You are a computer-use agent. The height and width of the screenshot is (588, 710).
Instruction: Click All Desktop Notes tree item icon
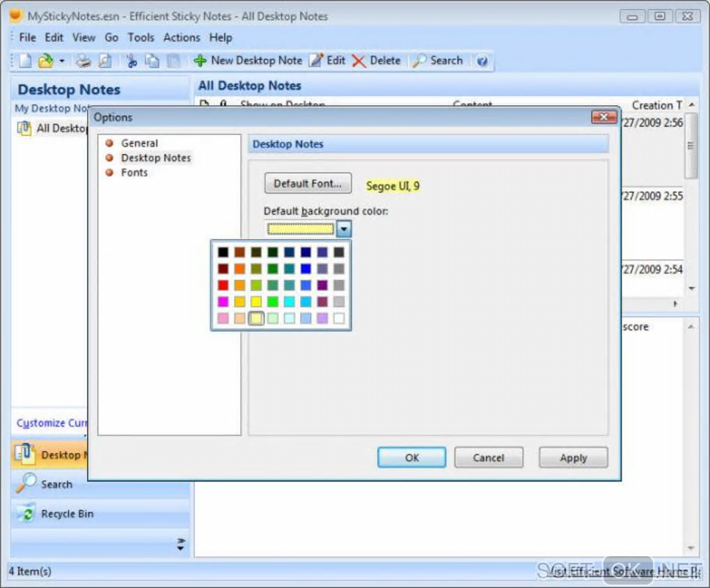click(x=24, y=128)
